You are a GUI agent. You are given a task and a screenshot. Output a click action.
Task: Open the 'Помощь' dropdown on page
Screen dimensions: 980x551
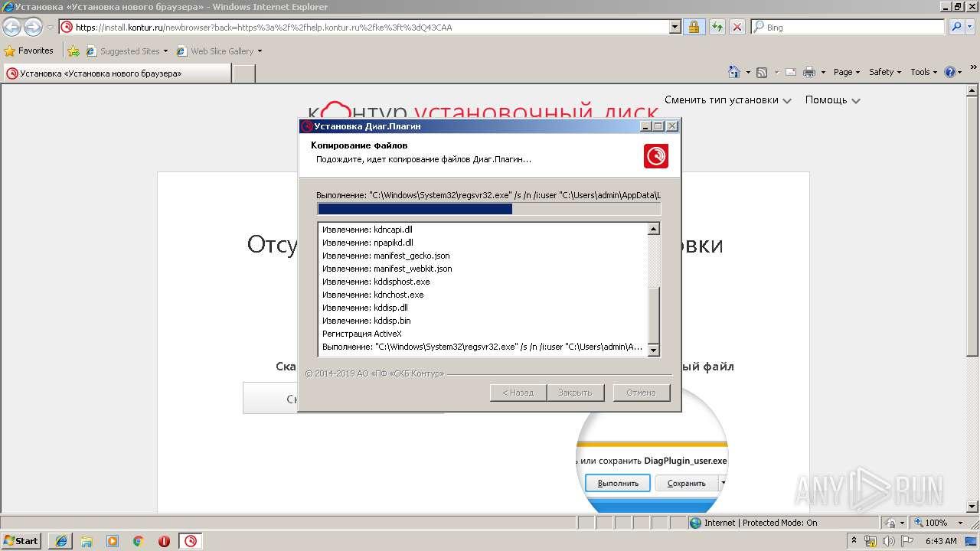coord(832,100)
